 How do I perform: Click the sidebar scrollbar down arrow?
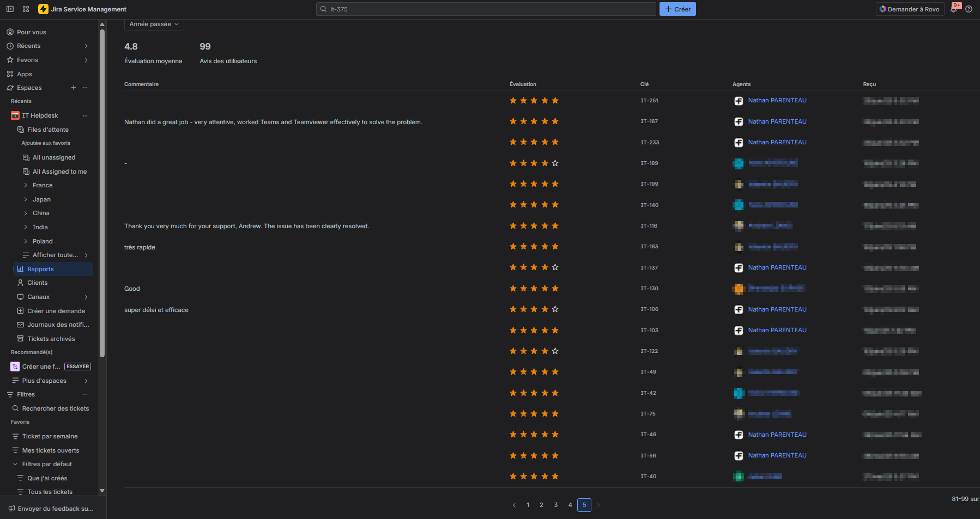102,491
